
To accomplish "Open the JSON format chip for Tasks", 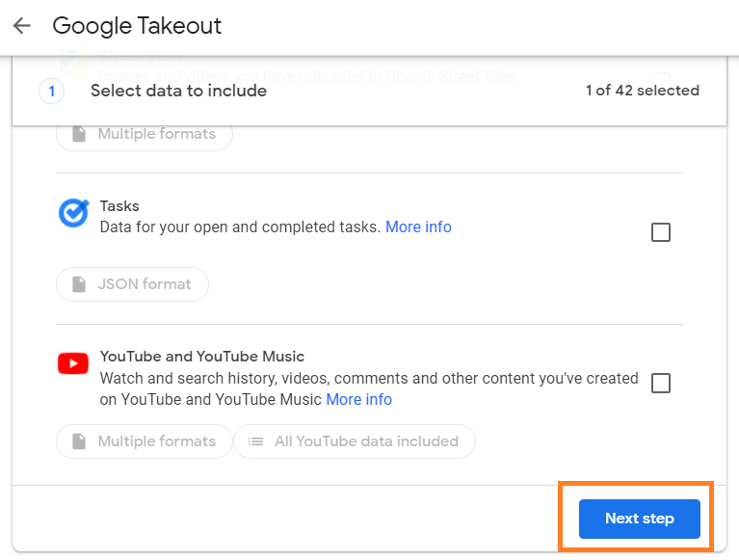I will [132, 284].
